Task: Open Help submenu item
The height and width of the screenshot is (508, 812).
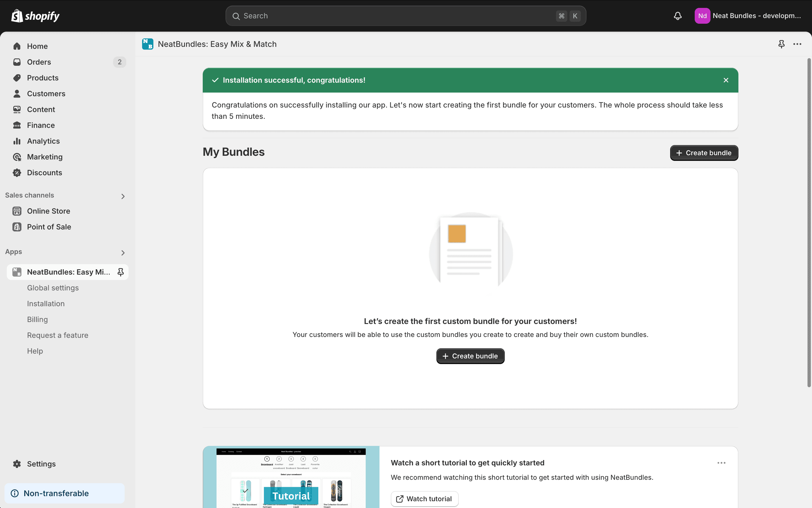Action: click(x=35, y=351)
